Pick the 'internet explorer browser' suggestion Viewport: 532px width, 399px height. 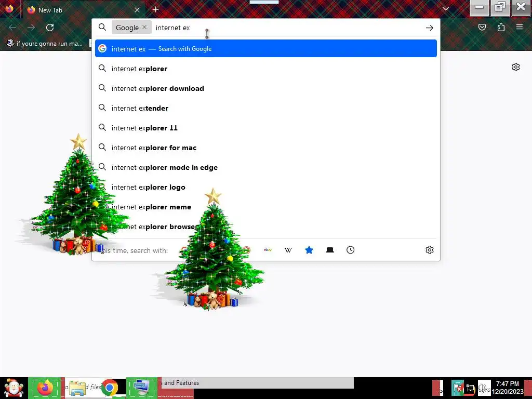pos(266,227)
